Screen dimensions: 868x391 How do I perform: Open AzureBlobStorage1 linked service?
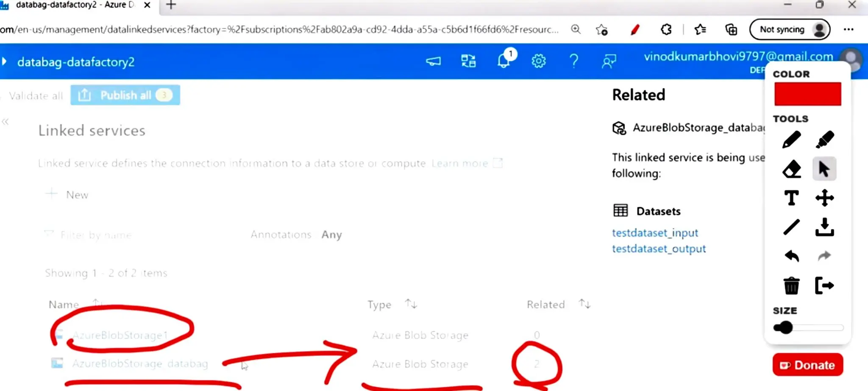tap(120, 335)
